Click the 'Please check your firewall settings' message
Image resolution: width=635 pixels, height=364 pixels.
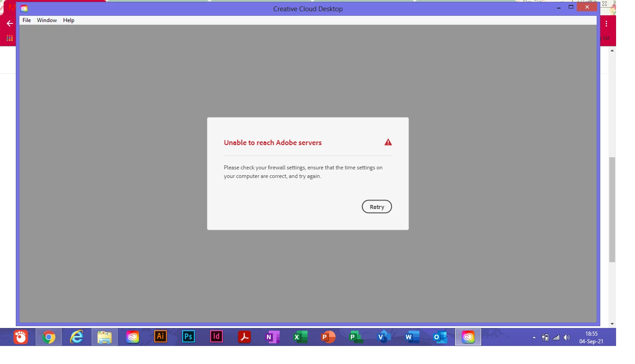(303, 172)
